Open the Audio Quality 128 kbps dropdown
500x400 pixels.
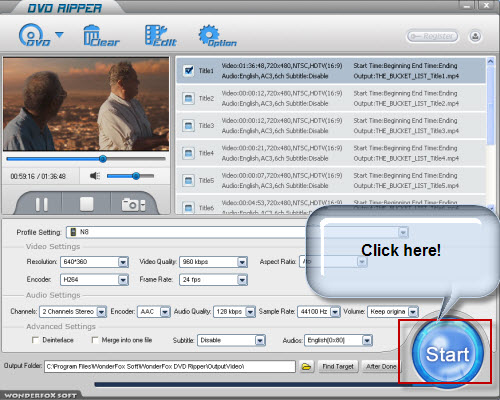pyautogui.click(x=250, y=312)
